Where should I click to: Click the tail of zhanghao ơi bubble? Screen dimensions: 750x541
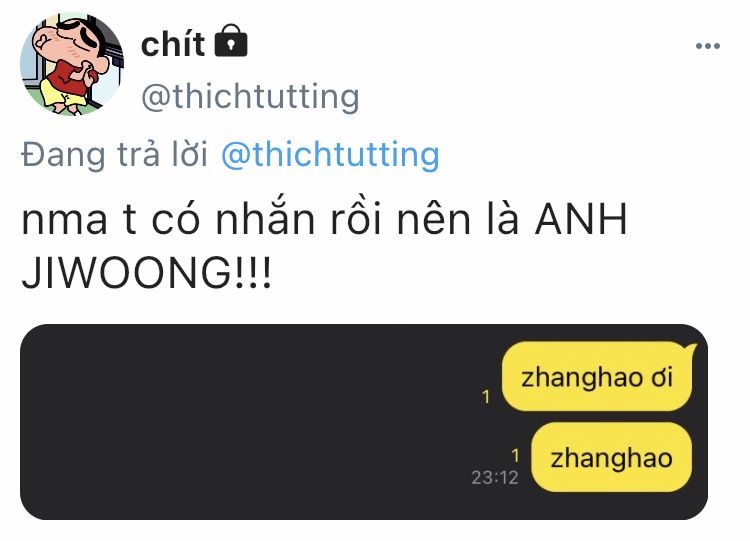click(x=691, y=351)
